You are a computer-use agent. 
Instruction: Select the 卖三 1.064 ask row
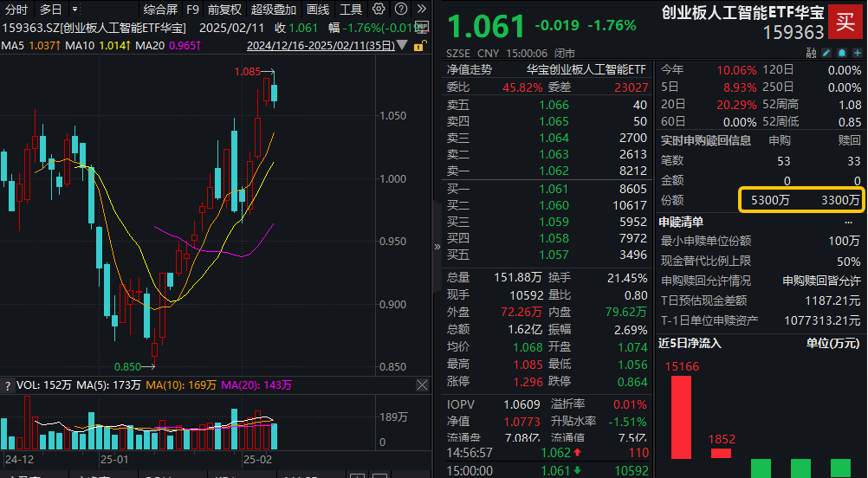pos(547,138)
